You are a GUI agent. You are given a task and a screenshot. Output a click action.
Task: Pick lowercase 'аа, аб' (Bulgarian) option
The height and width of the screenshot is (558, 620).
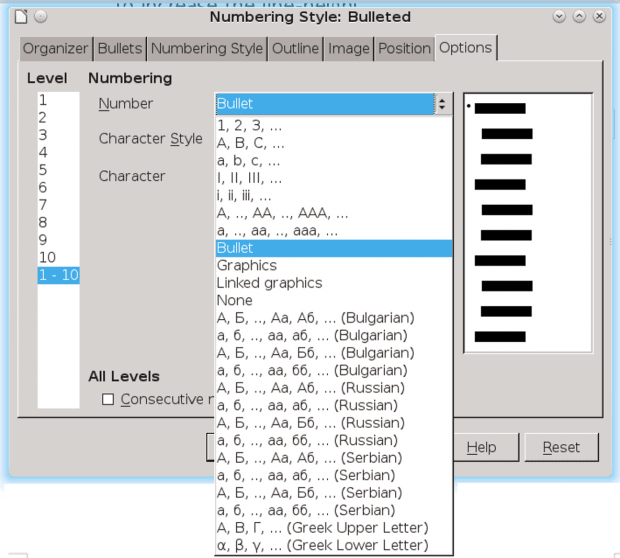click(x=334, y=335)
